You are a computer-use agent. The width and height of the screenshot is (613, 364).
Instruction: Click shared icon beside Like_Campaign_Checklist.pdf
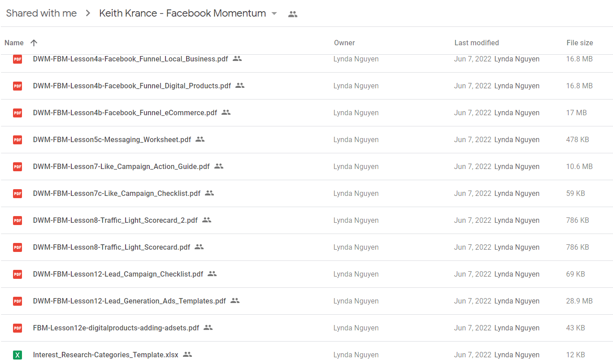point(209,193)
